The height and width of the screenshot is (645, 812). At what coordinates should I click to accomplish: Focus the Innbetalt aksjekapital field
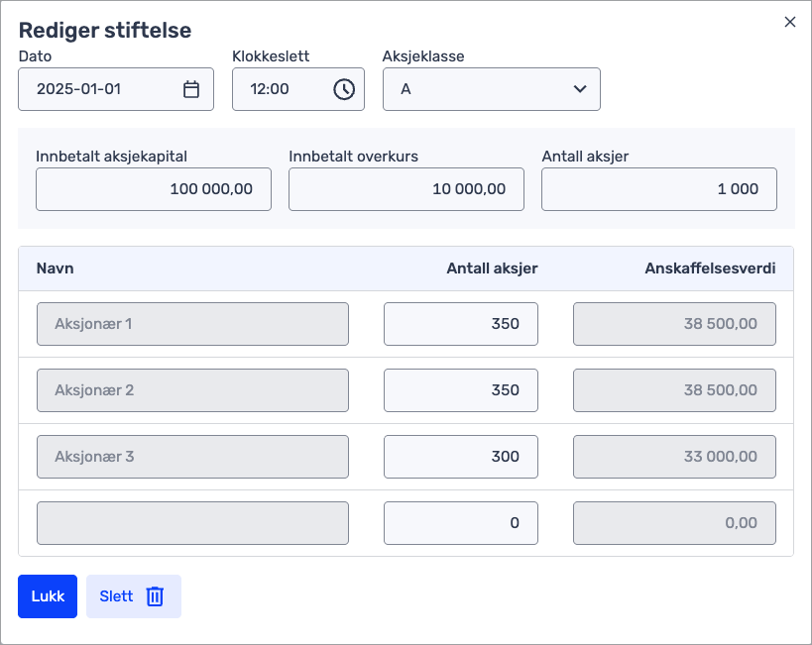pos(154,189)
